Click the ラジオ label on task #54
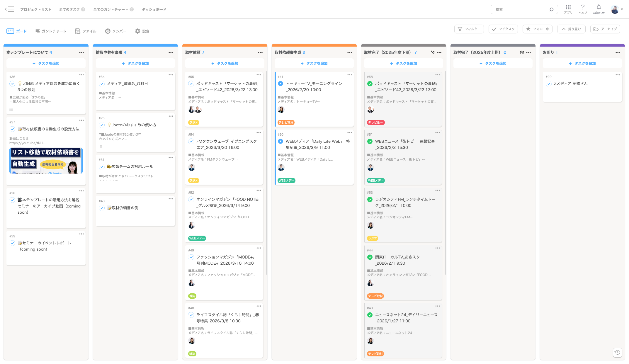 tap(194, 181)
